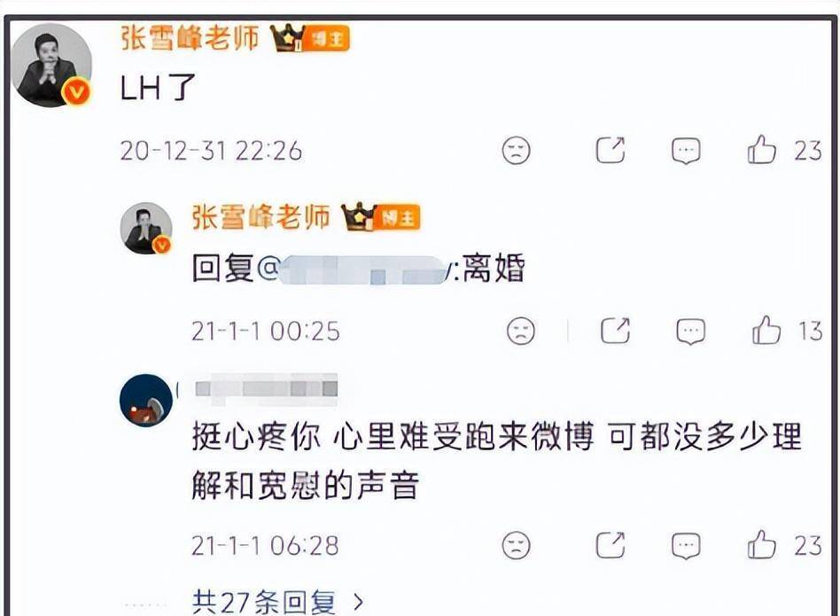Open the top 张雪峰老师 username link
Viewport: 840px width, 616px height.
[x=190, y=38]
